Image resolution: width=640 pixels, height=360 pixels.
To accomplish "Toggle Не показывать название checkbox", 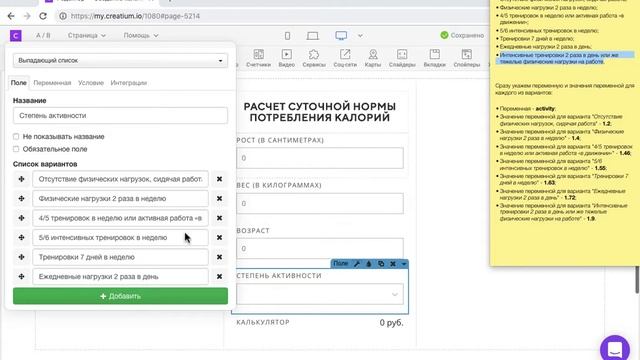I will (x=16, y=136).
